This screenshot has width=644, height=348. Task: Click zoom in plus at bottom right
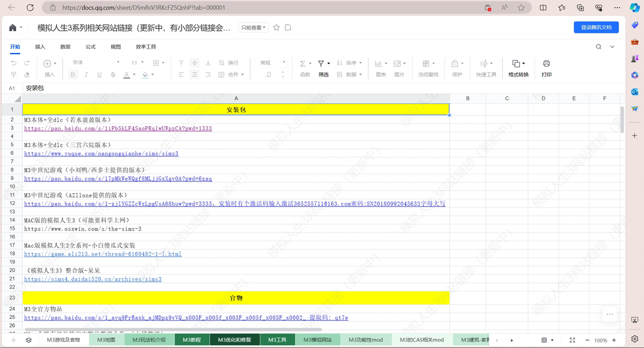(614, 340)
